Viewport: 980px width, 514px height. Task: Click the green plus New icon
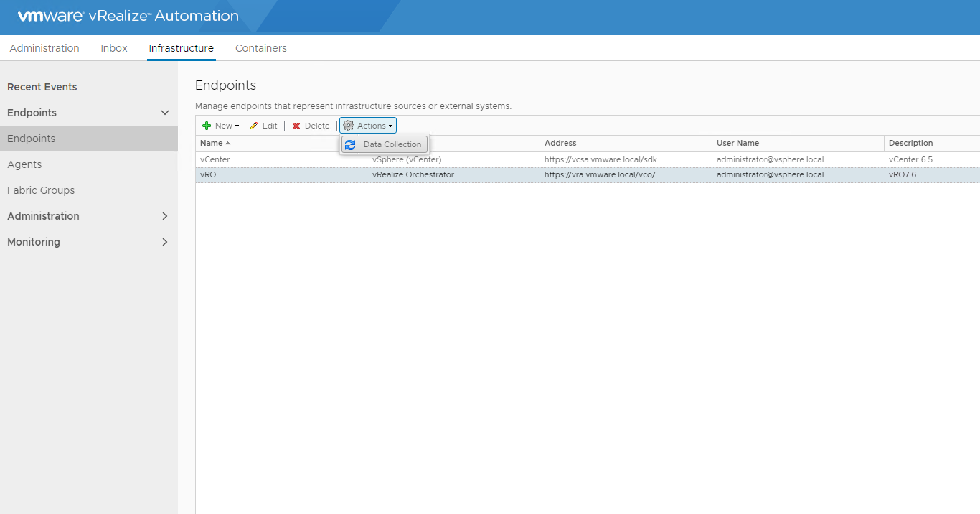click(207, 126)
